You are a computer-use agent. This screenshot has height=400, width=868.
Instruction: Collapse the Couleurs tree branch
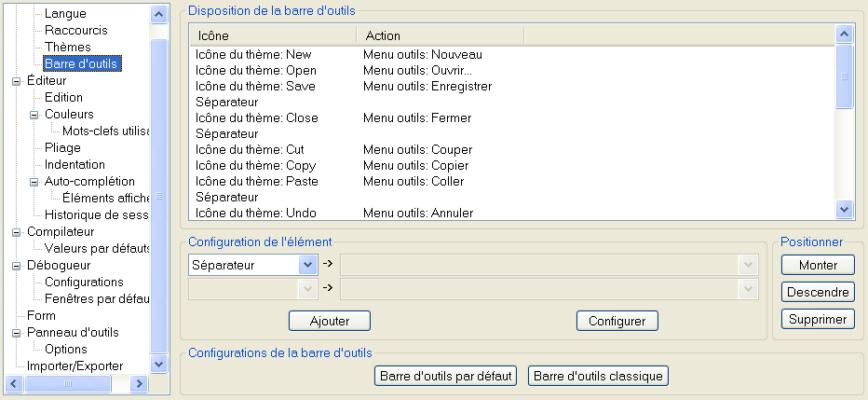pyautogui.click(x=34, y=115)
